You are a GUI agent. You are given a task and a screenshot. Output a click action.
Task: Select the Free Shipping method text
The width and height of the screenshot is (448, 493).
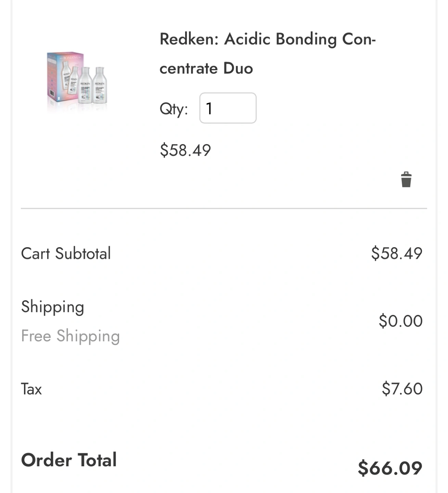click(70, 336)
